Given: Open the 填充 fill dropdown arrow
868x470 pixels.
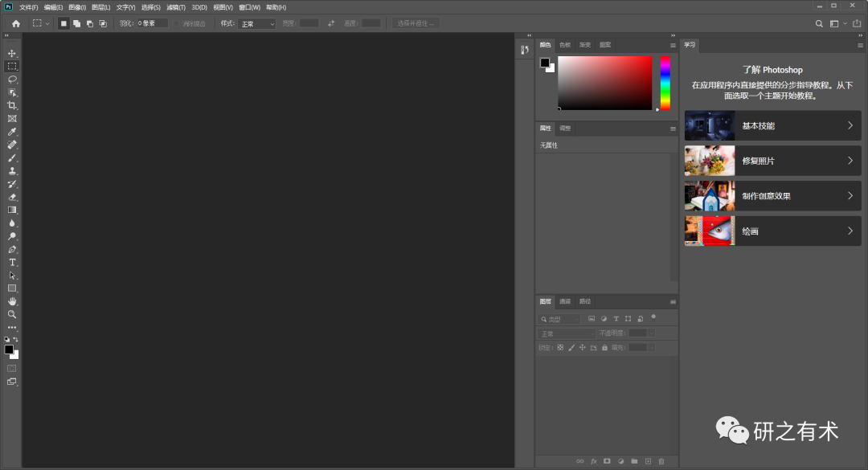Looking at the screenshot, I should pyautogui.click(x=652, y=348).
